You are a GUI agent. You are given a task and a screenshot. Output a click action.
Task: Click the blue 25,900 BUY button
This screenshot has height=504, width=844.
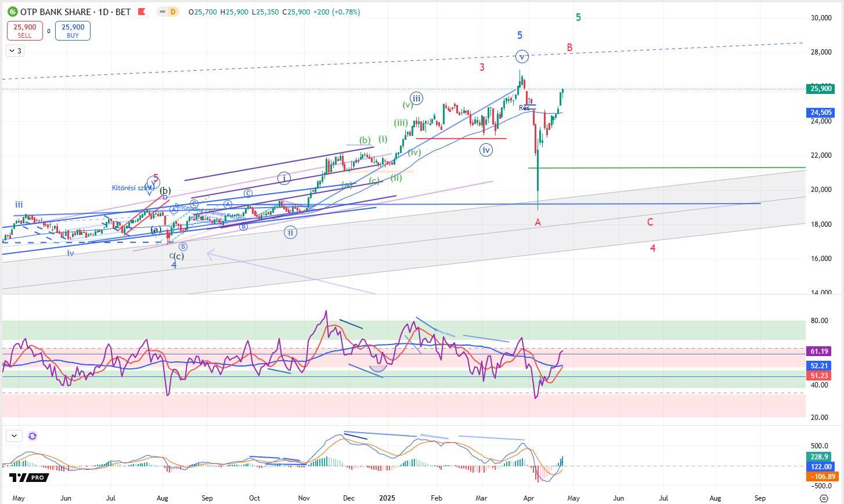(x=73, y=31)
